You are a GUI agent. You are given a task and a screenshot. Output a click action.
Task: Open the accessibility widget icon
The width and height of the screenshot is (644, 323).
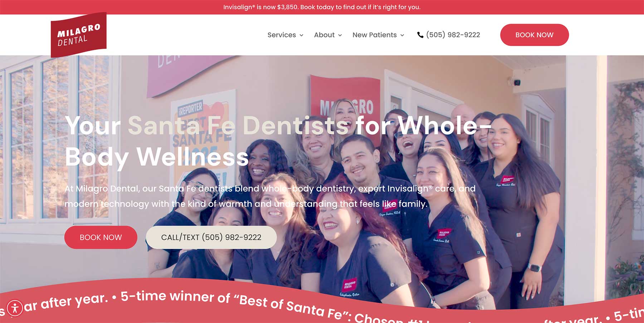15,308
